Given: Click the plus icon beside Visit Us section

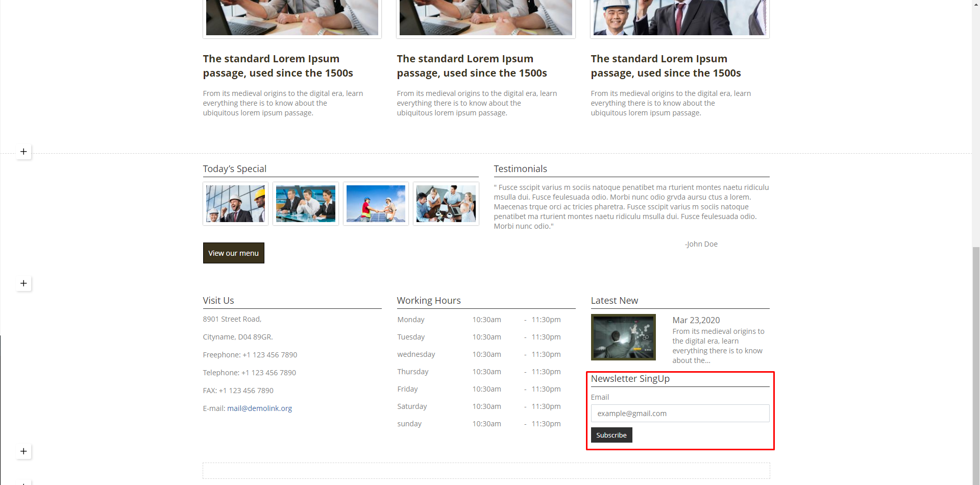Looking at the screenshot, I should click(x=23, y=283).
